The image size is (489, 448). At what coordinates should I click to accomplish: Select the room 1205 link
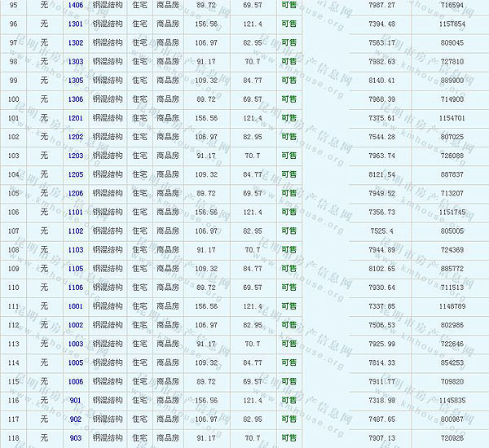(75, 174)
